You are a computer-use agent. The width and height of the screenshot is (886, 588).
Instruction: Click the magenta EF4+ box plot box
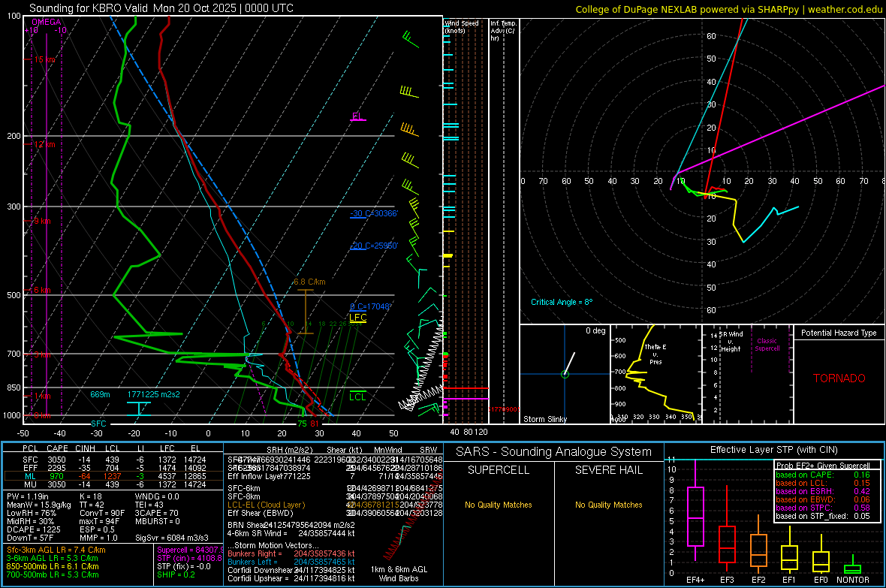(x=695, y=516)
